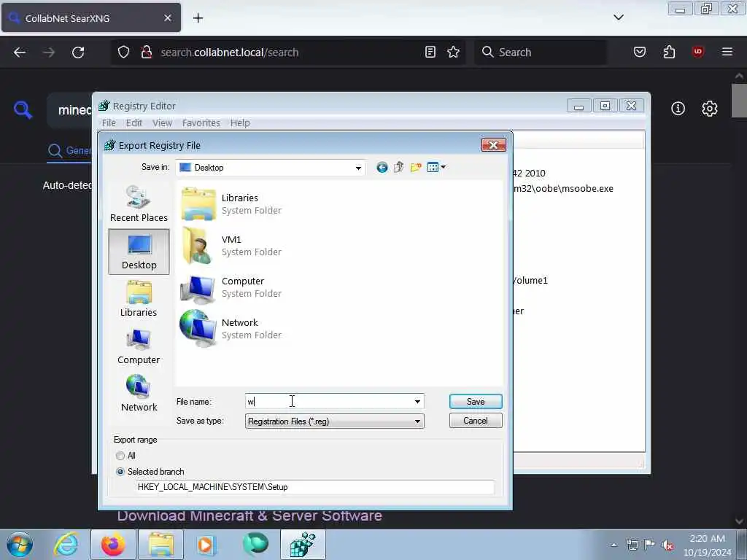Image resolution: width=747 pixels, height=560 pixels.
Task: Open the volume tray icon
Action: (667, 545)
